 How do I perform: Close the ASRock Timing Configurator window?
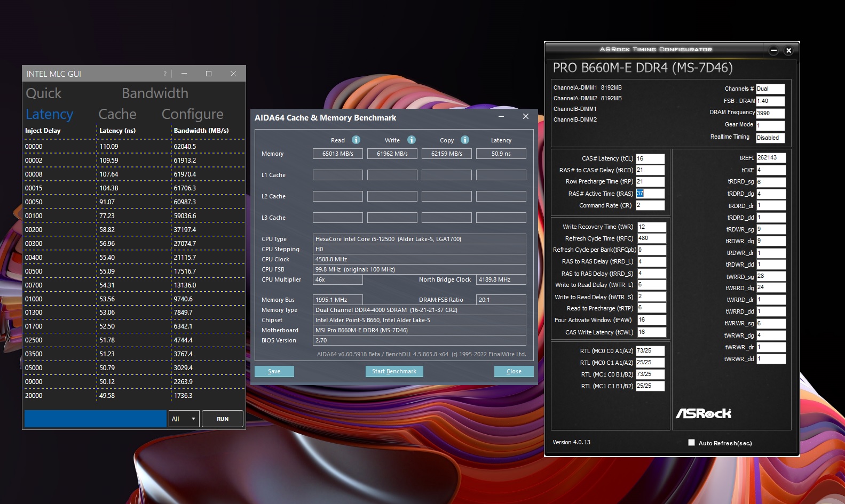(788, 51)
